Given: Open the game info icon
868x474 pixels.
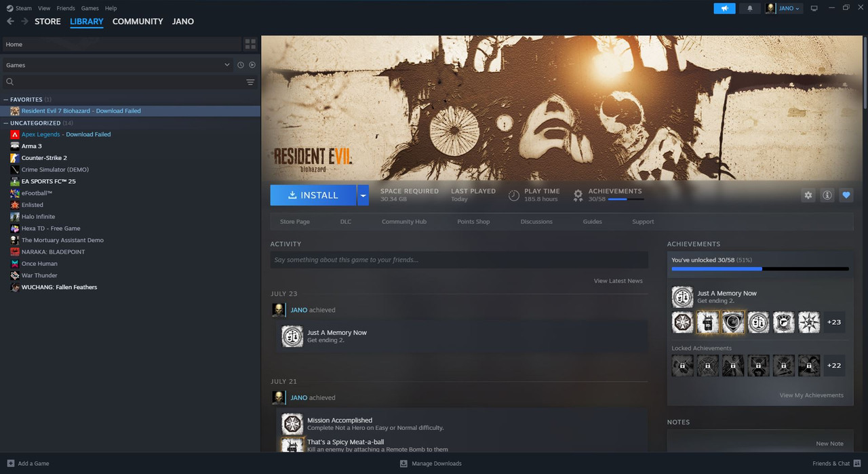Looking at the screenshot, I should (827, 195).
